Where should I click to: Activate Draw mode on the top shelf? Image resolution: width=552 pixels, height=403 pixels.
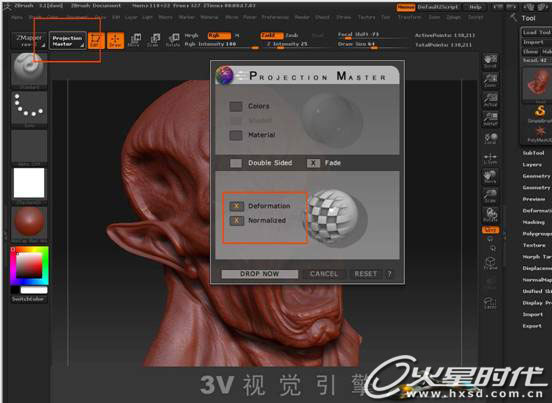pyautogui.click(x=115, y=41)
